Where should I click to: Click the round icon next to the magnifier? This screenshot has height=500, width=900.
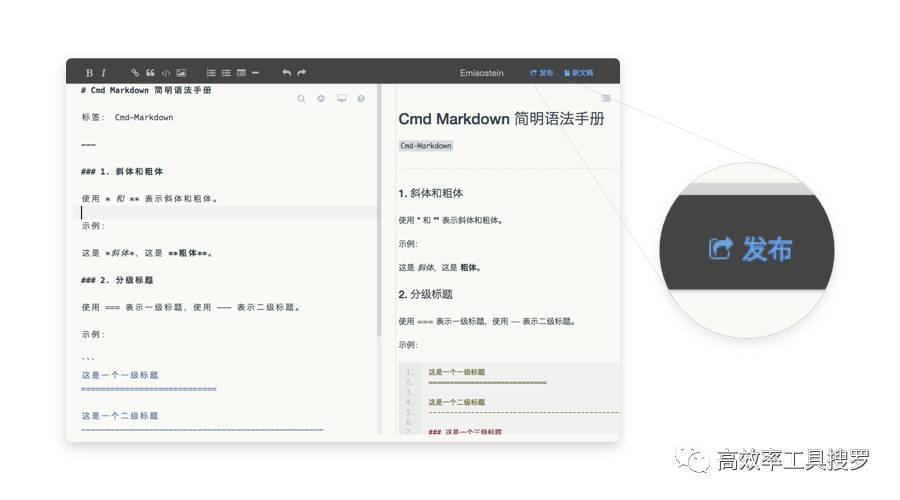pos(321,99)
